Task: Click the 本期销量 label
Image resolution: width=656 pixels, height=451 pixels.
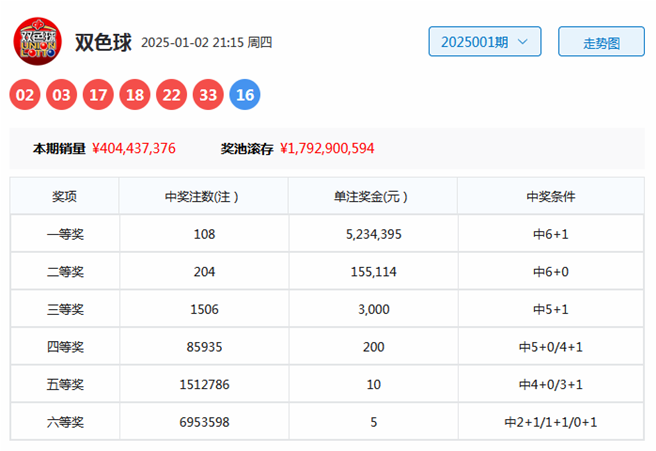Action: (59, 149)
